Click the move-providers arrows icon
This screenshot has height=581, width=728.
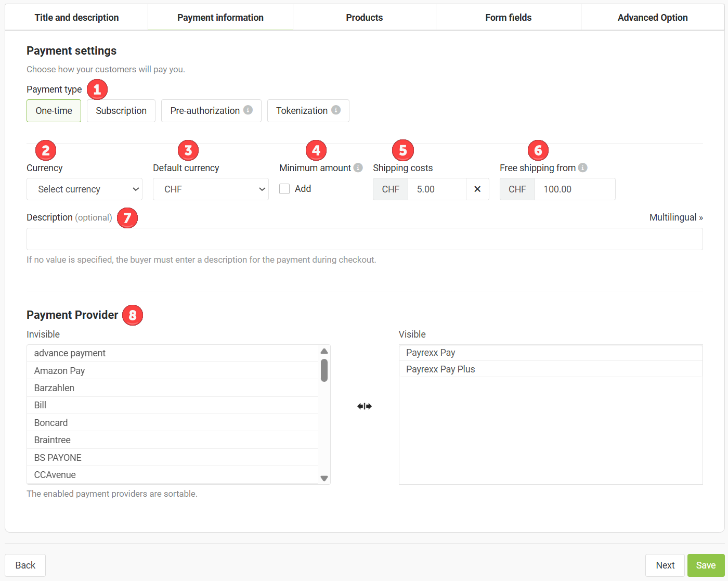(365, 406)
